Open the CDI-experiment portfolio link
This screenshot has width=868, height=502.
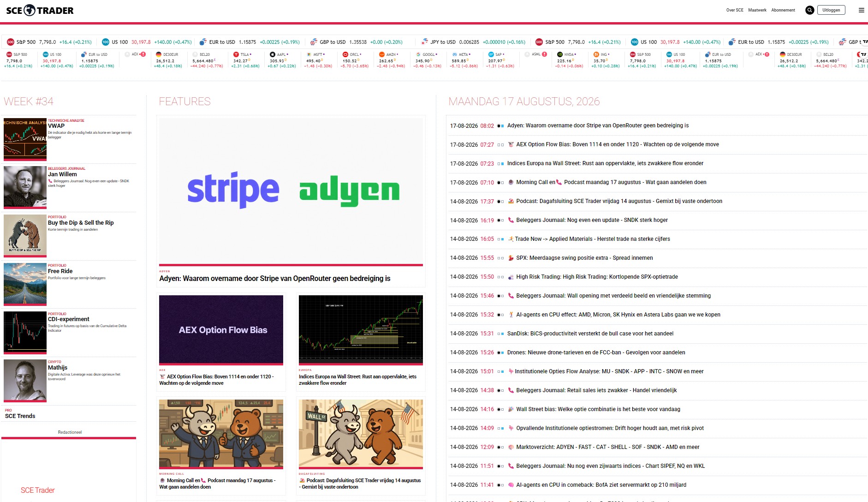[x=69, y=319]
